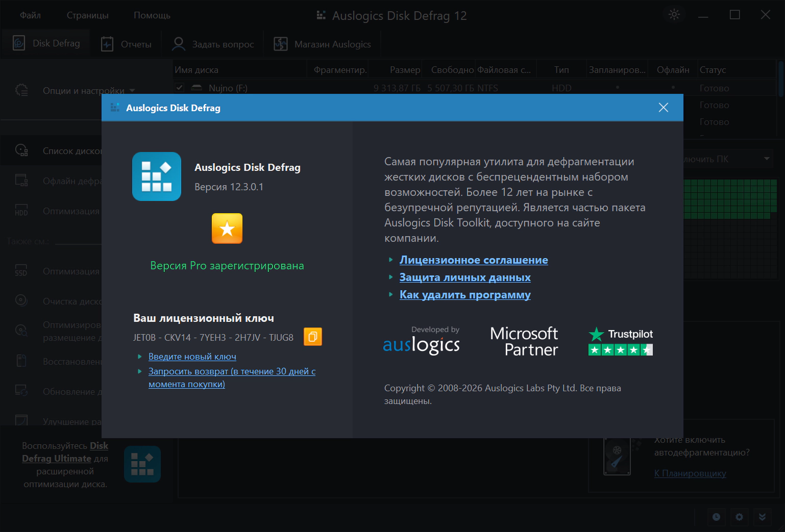Toggle the light/dark theme sun icon

[x=674, y=15]
